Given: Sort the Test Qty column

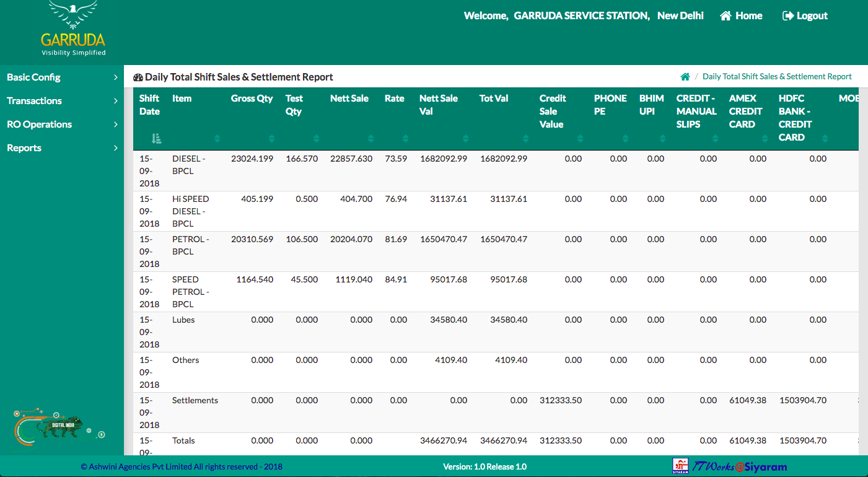Looking at the screenshot, I should 316,138.
